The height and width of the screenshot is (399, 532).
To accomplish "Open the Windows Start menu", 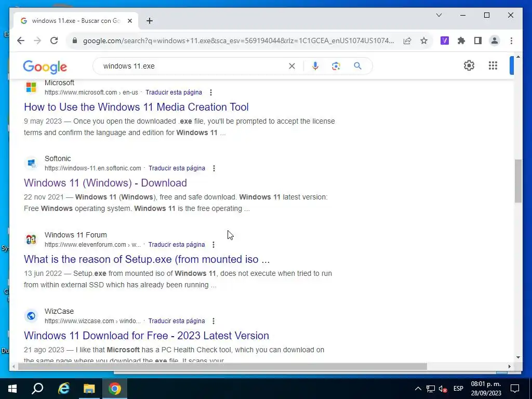I will (x=12, y=389).
